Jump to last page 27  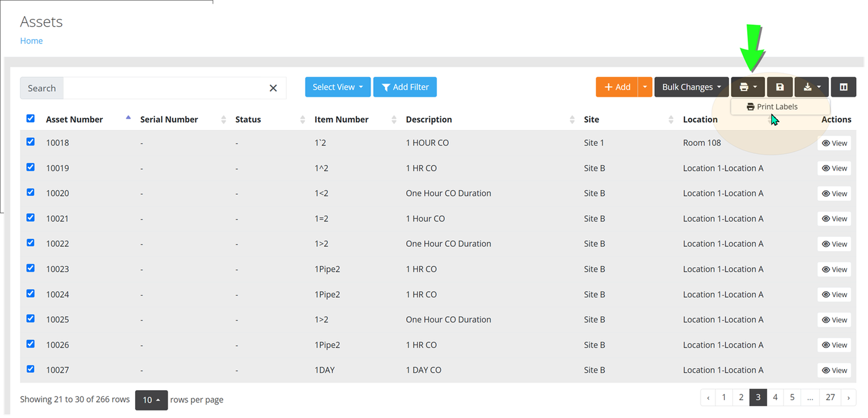(x=830, y=398)
